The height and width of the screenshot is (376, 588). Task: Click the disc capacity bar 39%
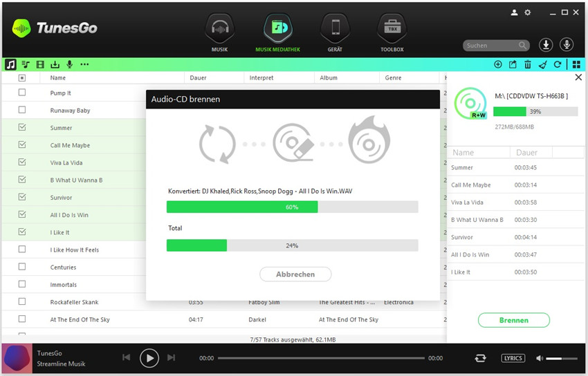[x=535, y=111]
